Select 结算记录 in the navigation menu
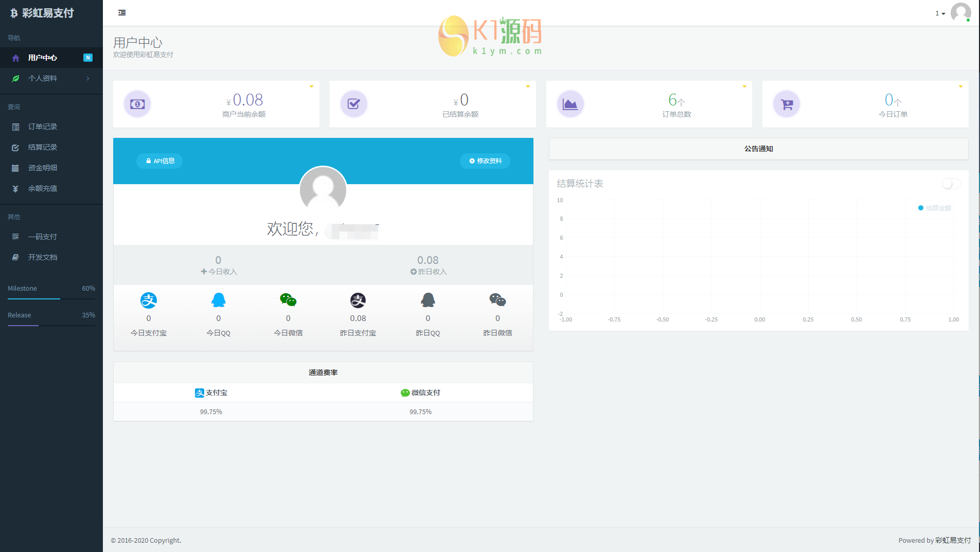This screenshot has height=552, width=980. (x=43, y=147)
